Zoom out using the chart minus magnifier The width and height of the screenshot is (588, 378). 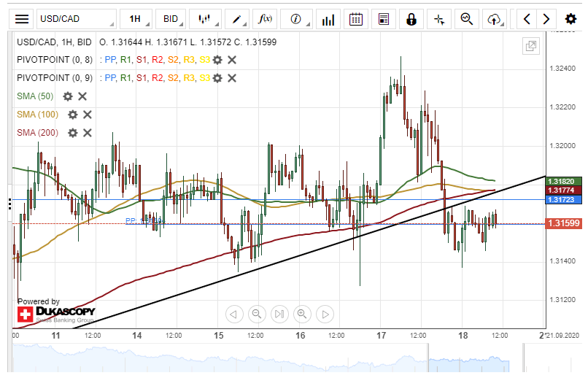point(257,315)
